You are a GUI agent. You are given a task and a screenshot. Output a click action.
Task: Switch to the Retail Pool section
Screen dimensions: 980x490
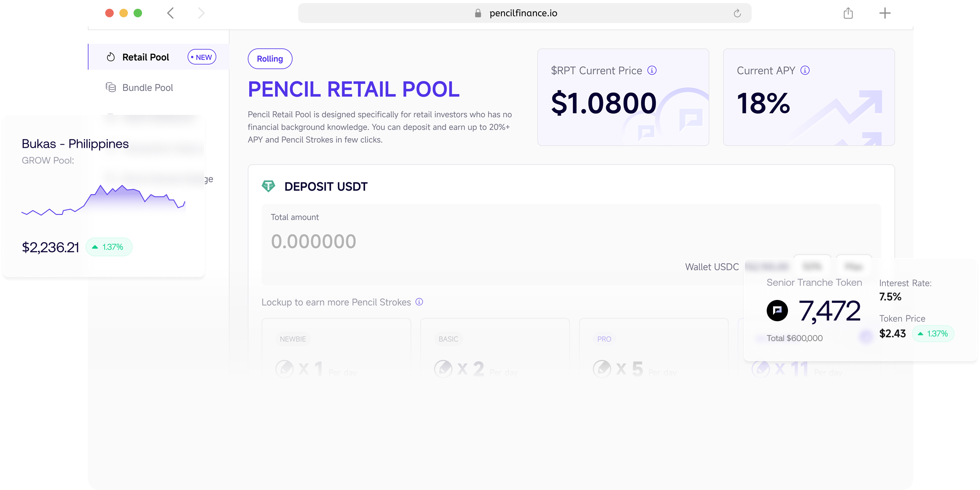(145, 57)
